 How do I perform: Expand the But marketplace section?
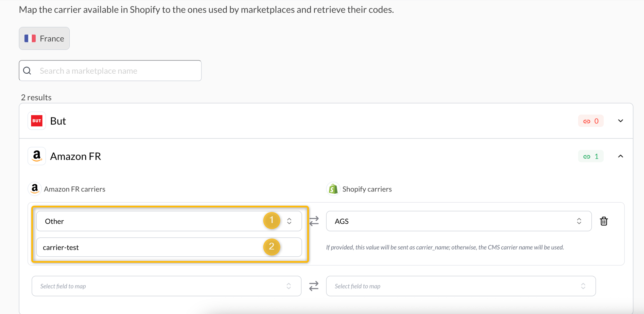click(x=620, y=121)
